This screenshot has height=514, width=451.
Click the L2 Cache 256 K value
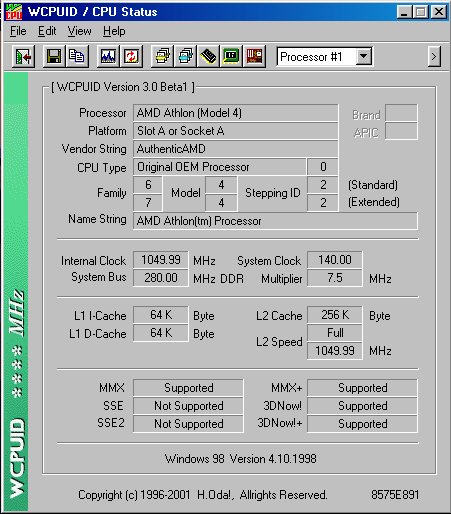click(335, 315)
